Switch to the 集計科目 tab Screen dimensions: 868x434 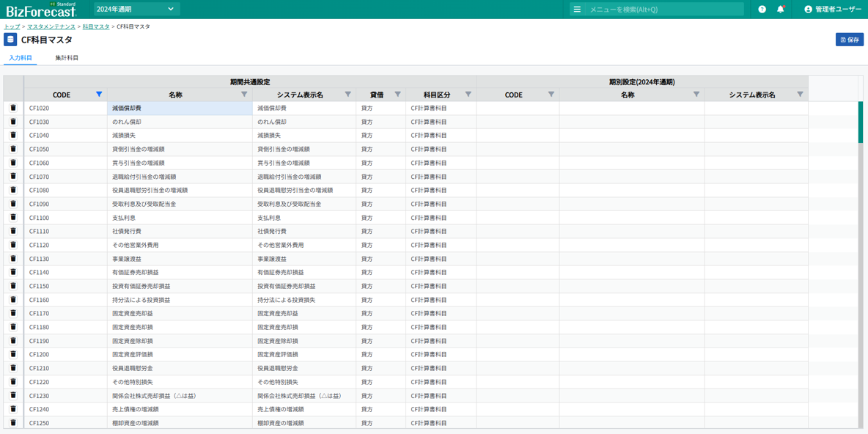(67, 58)
